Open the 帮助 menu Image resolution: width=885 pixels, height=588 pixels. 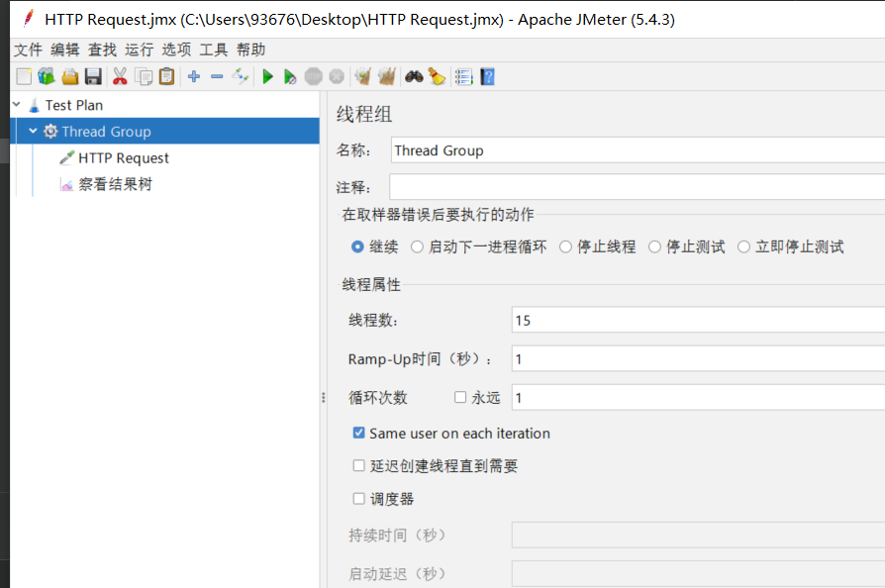pyautogui.click(x=251, y=49)
